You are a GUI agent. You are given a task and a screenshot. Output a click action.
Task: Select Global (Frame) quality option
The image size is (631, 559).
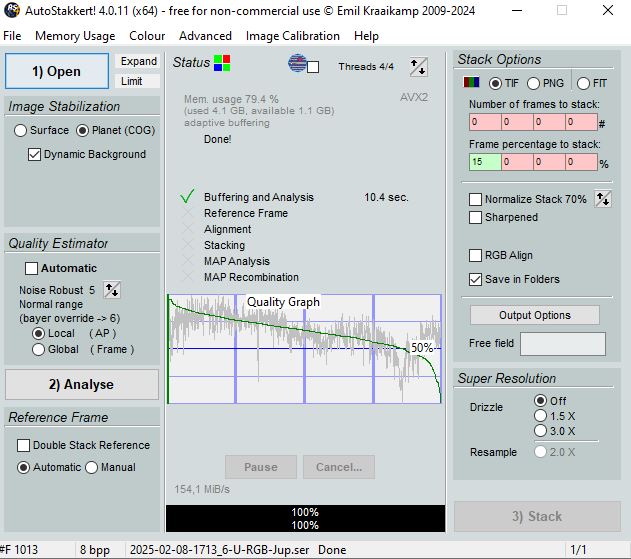83,349
